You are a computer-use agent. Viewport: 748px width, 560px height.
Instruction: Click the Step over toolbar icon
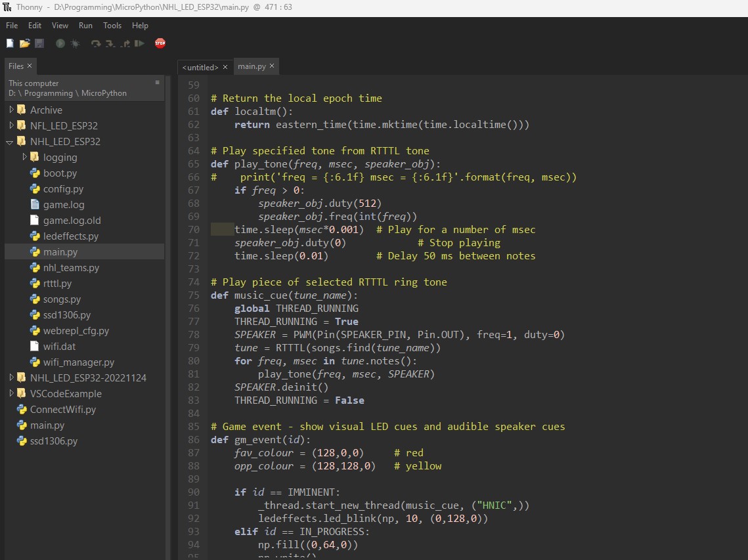(x=96, y=43)
